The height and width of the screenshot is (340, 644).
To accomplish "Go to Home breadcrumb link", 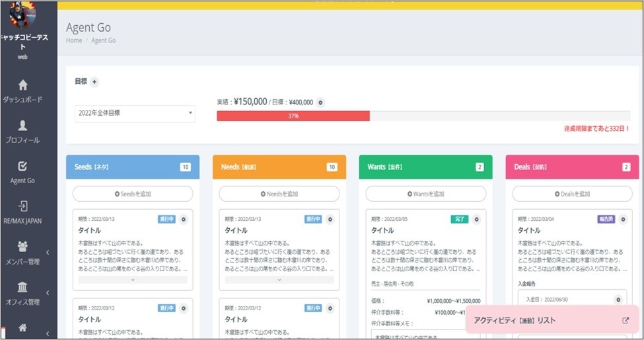I will (73, 40).
